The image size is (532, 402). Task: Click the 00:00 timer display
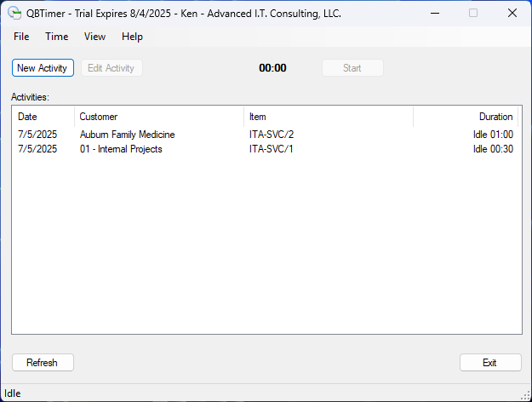[x=272, y=68]
